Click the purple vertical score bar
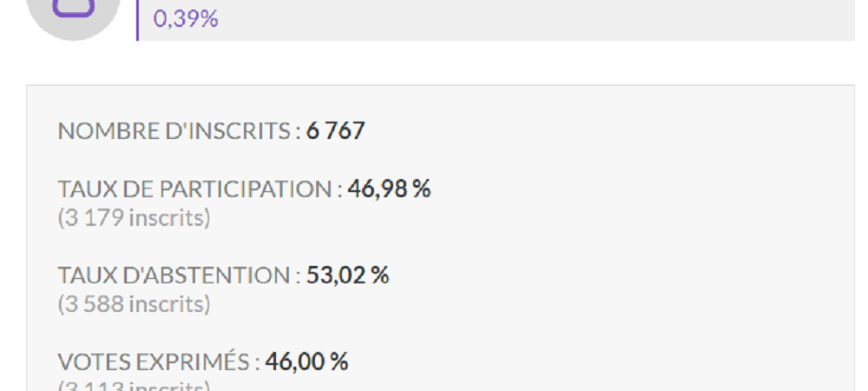 pos(137,20)
